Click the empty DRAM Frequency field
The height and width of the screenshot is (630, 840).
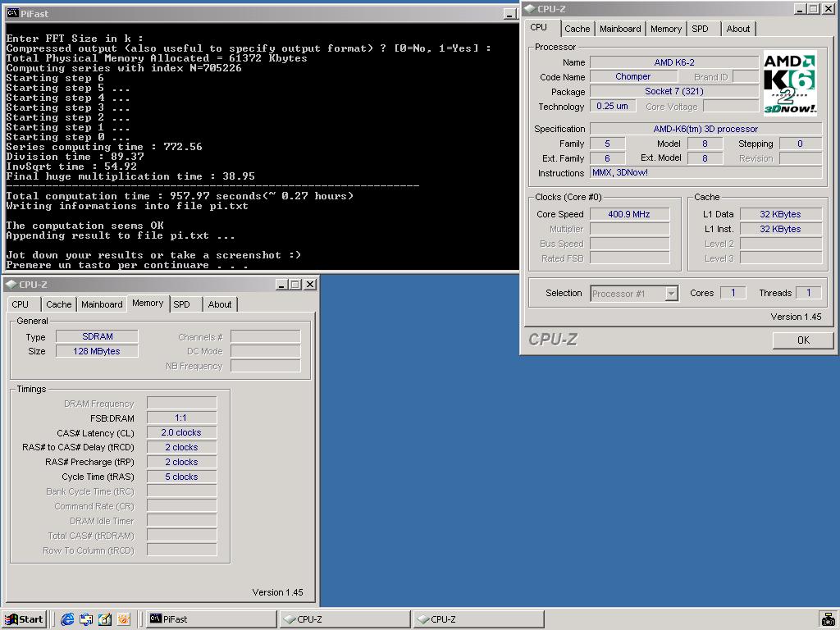coord(181,404)
